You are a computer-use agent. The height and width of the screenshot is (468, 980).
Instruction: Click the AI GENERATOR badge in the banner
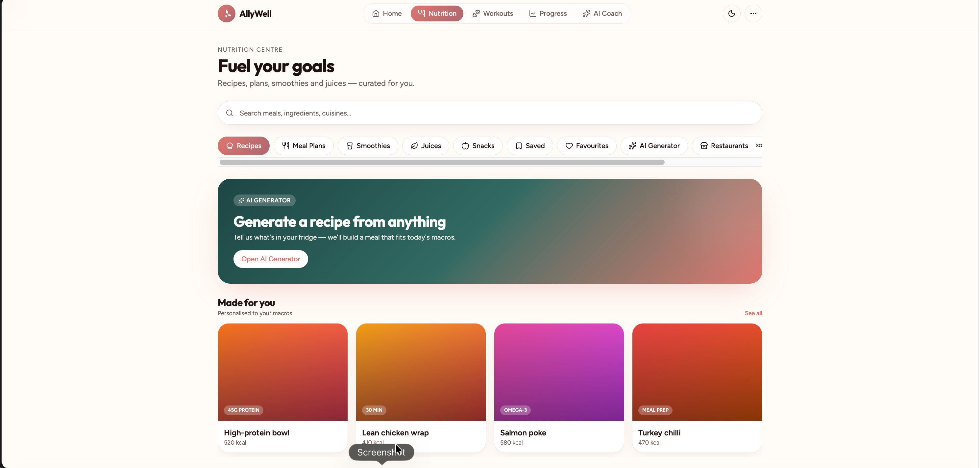[x=264, y=200]
